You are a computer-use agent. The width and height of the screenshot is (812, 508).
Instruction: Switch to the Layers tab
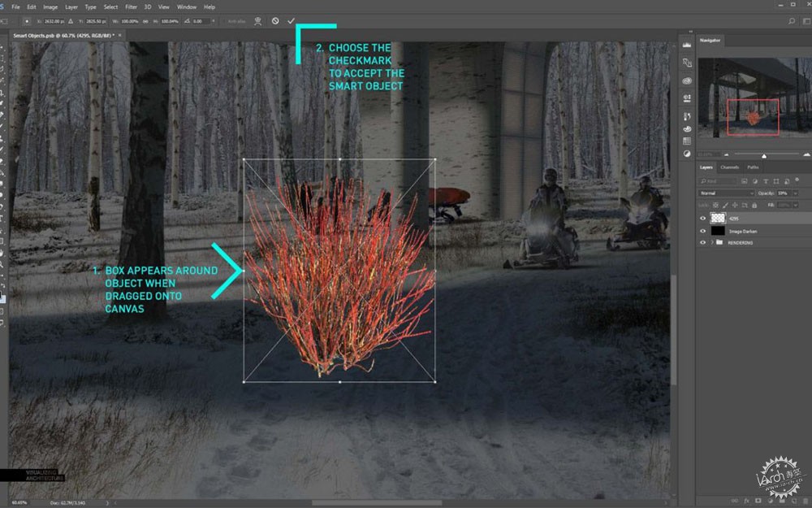tap(706, 167)
